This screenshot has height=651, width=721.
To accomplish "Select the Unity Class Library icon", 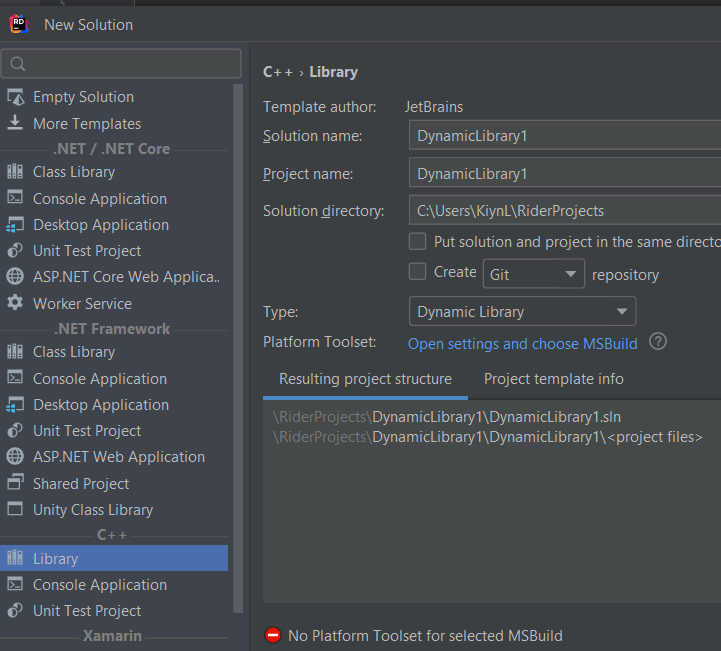I will [x=15, y=509].
